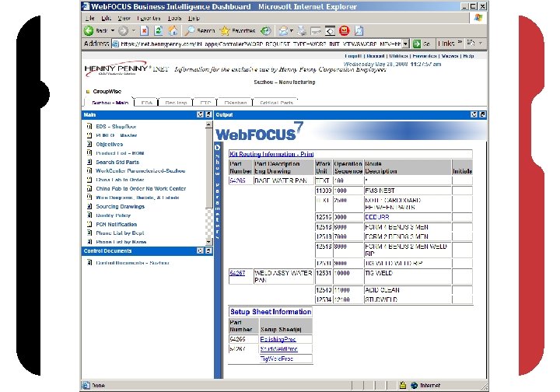Switch to the Critical Parts tab
Screen dimensions: 560x392
pos(276,103)
